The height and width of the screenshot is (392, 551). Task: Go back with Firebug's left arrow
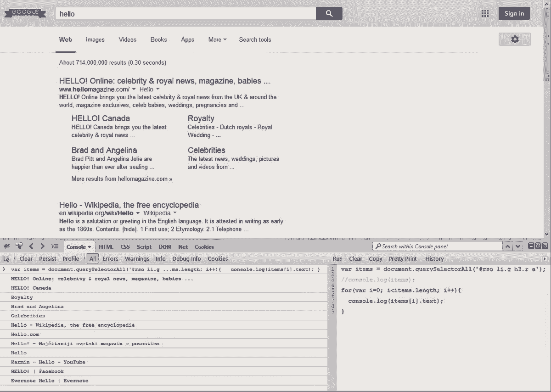(31, 246)
